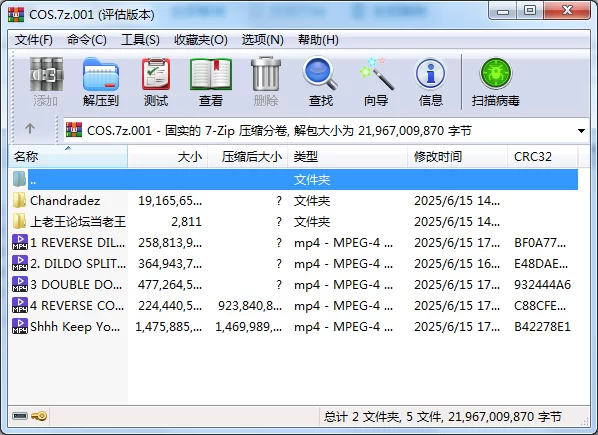Select the Chandradez folder name
This screenshot has height=435, width=598.
pos(65,201)
